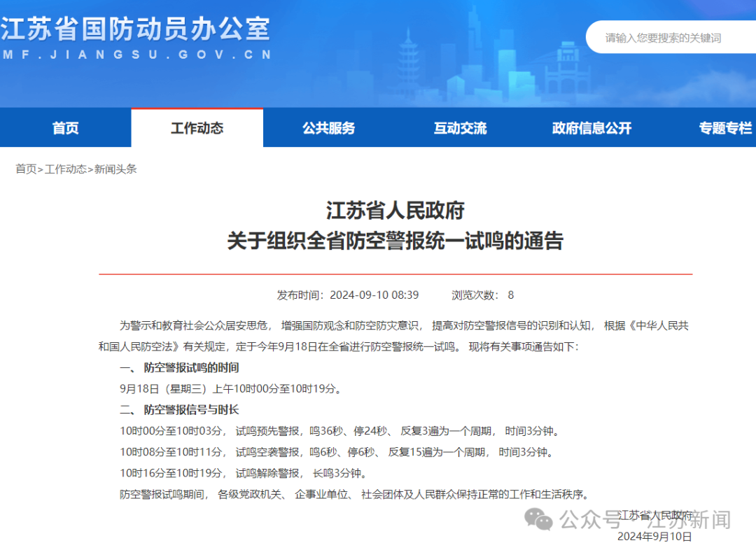Viewport: 756px width, 550px height.
Task: Click the 2024年9月10日 signature date at bottom
Action: point(654,537)
